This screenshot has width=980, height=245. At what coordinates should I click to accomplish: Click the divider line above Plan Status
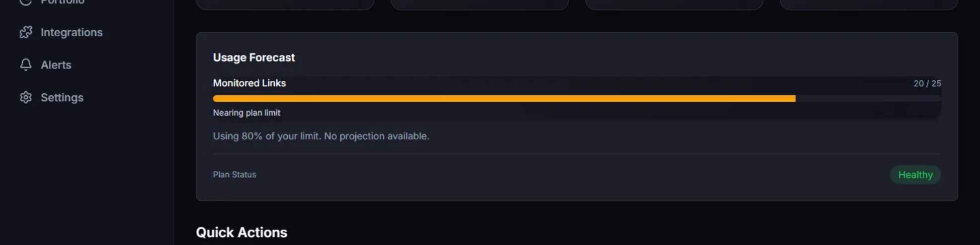click(x=576, y=154)
